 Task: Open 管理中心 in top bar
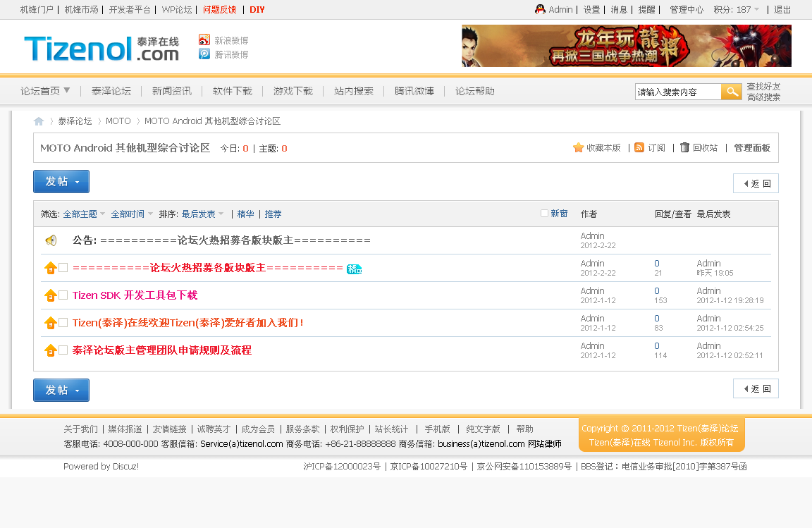click(x=686, y=9)
